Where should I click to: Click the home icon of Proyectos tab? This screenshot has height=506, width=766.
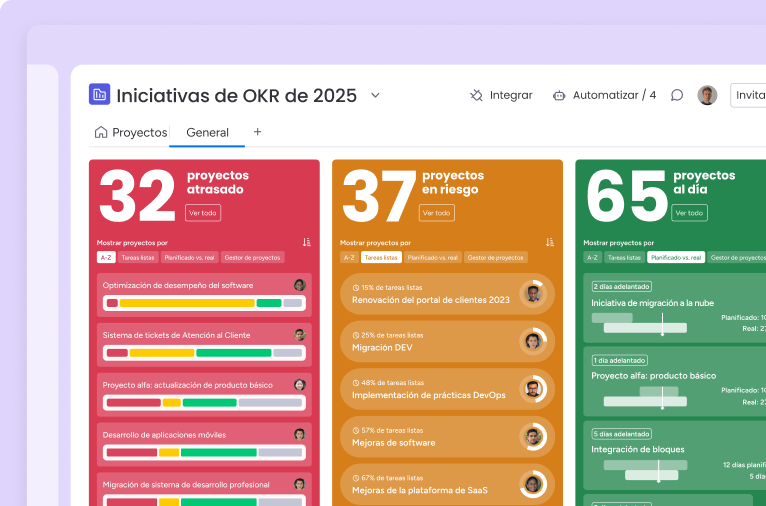tap(101, 132)
